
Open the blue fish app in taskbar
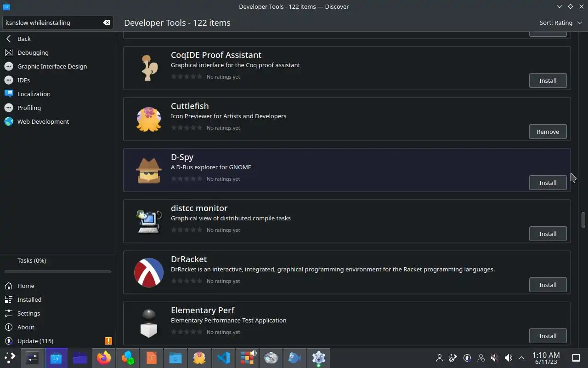point(295,357)
